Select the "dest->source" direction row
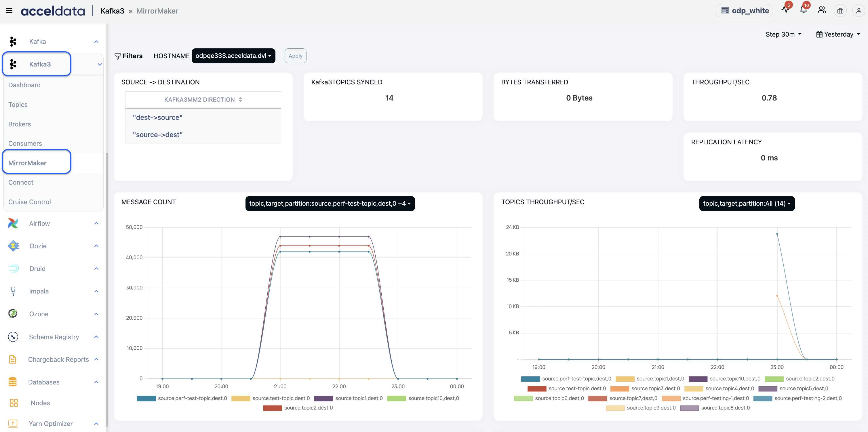Viewport: 868px width, 432px height. pos(203,117)
